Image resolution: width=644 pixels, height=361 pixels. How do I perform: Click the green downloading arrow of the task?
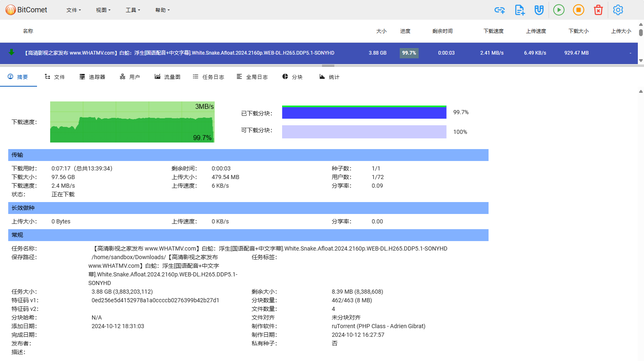(12, 52)
